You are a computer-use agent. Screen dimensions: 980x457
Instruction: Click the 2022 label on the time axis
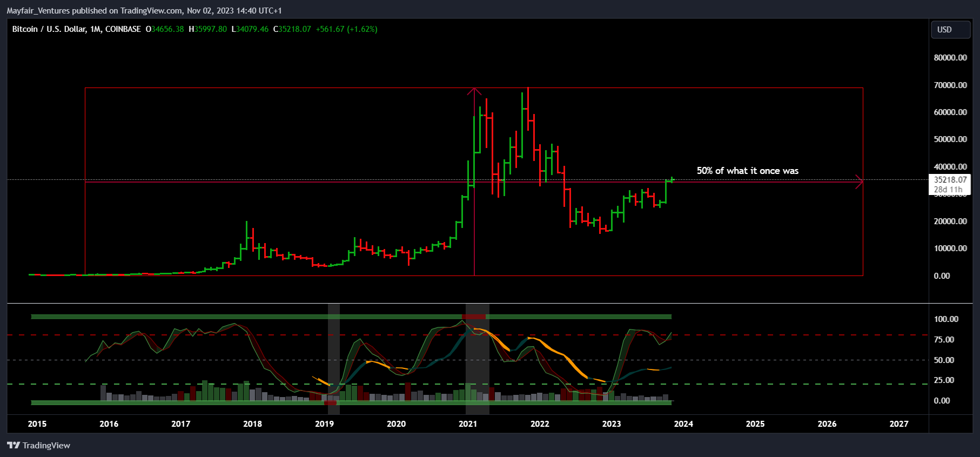click(540, 424)
